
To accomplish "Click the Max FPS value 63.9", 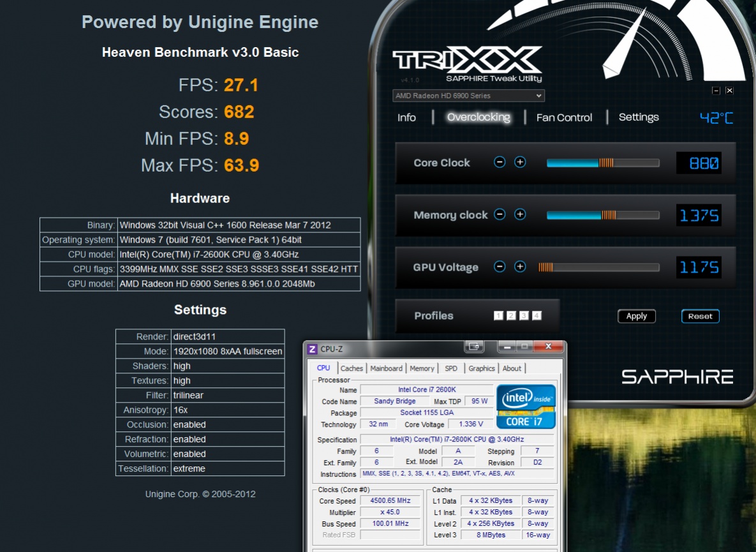I will 242,165.
